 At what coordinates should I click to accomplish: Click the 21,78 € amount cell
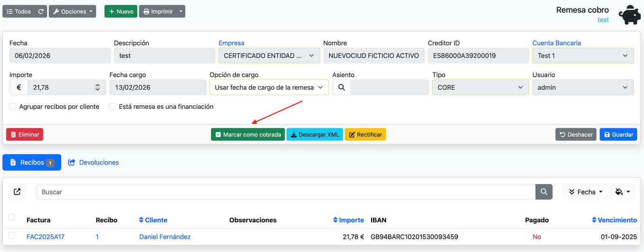pos(353,237)
